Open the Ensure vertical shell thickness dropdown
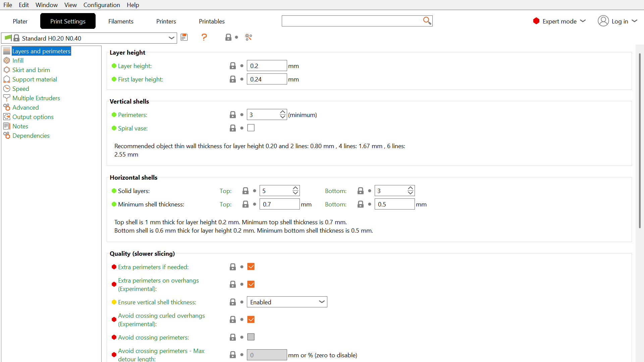 pyautogui.click(x=287, y=302)
